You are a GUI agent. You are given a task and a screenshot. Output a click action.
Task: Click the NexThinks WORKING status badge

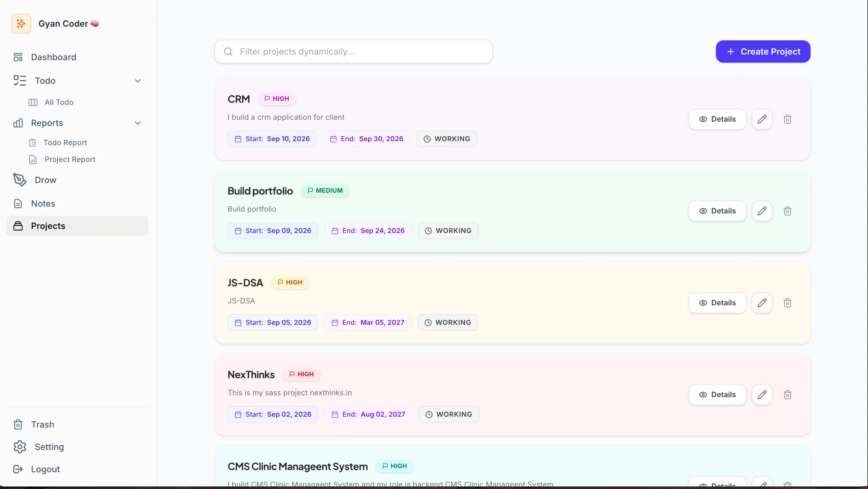tap(449, 415)
